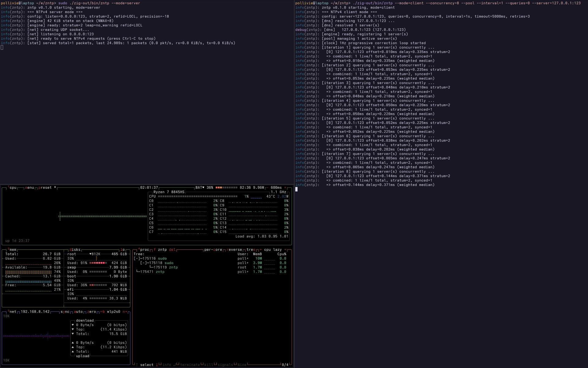Click the up arrow beside select
Viewport: 588px width, 368px height.
point(137,365)
